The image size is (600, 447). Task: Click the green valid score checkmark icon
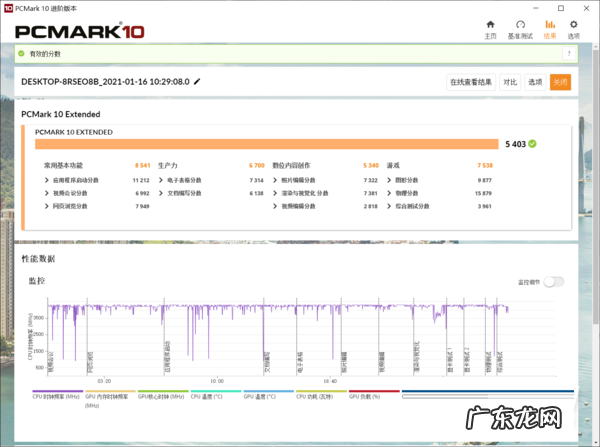[x=21, y=55]
